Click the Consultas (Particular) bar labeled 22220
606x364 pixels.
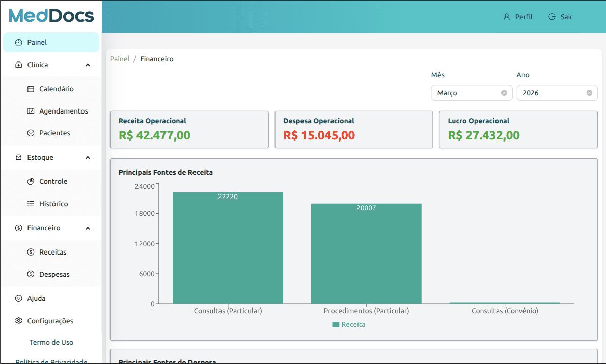[228, 249]
